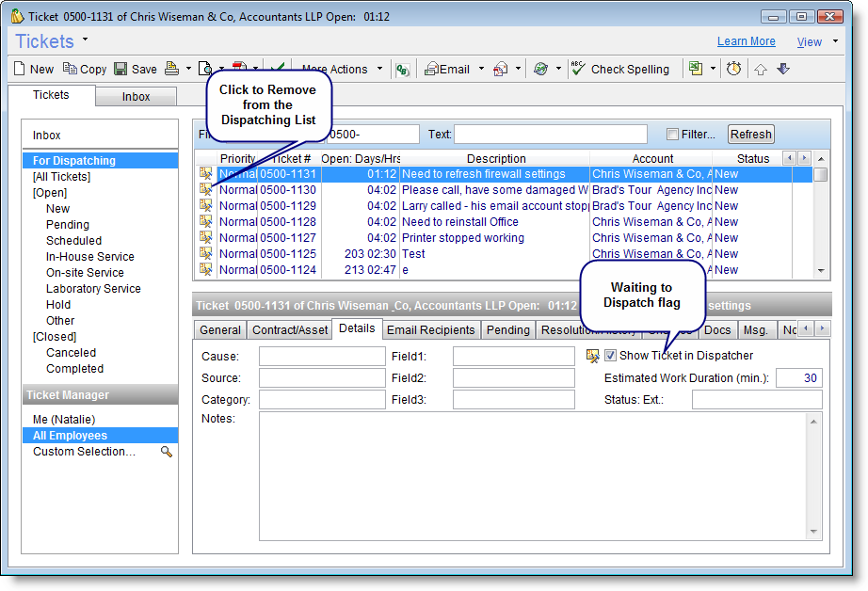Select Pending in the ticket status tree
The height and width of the screenshot is (591, 868).
tap(68, 225)
